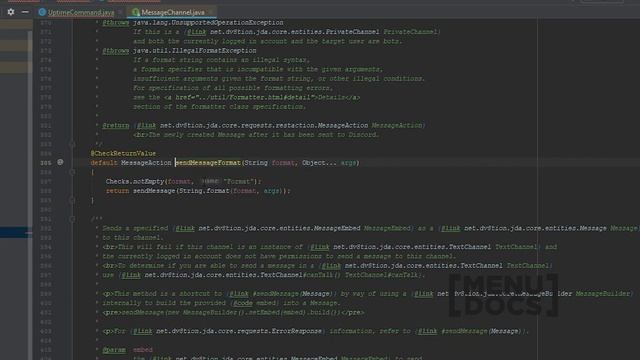This screenshot has height=360, width=640.
Task: Click 'The newly created Message' Javadoc line
Action: 256,135
